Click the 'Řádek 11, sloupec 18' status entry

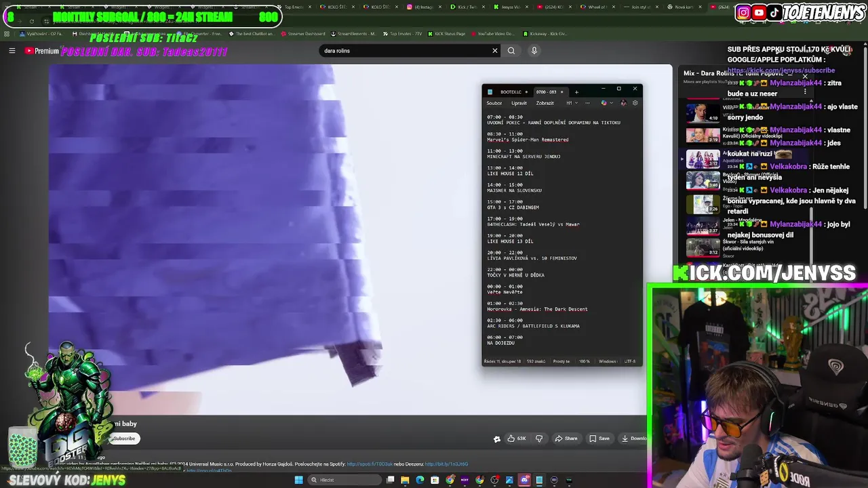(502, 361)
